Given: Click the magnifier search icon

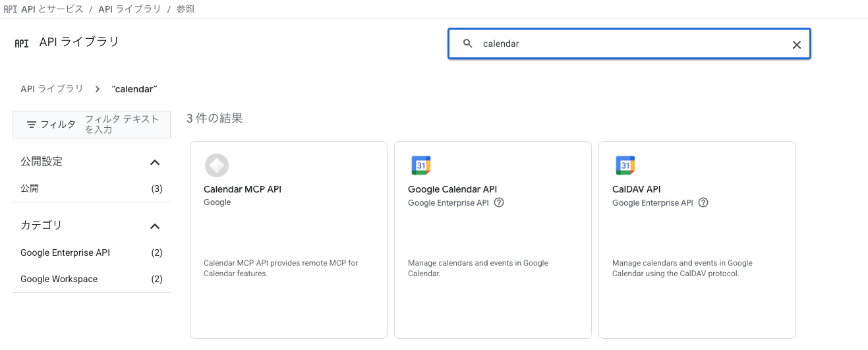Looking at the screenshot, I should click(x=468, y=44).
